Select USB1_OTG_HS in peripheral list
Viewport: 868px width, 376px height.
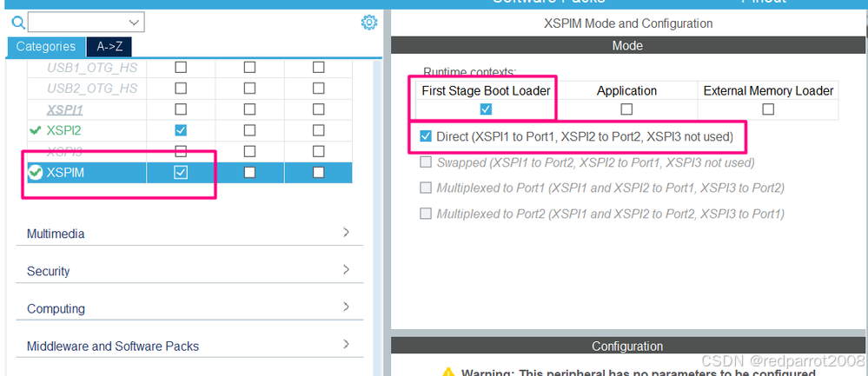[x=92, y=68]
